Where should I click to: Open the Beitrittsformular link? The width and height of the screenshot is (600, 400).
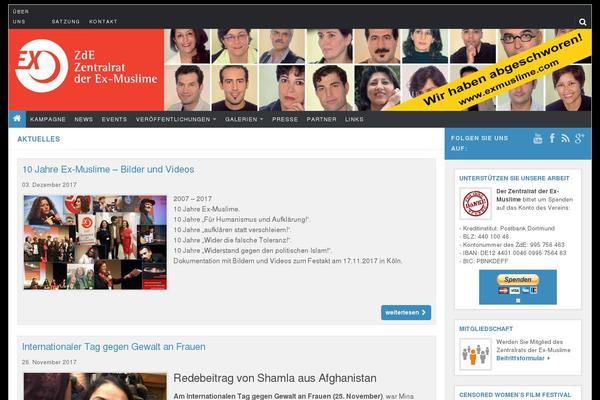pos(523,358)
